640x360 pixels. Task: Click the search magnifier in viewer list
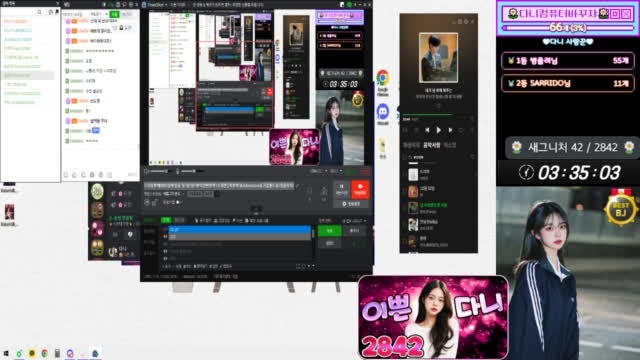pos(39,12)
